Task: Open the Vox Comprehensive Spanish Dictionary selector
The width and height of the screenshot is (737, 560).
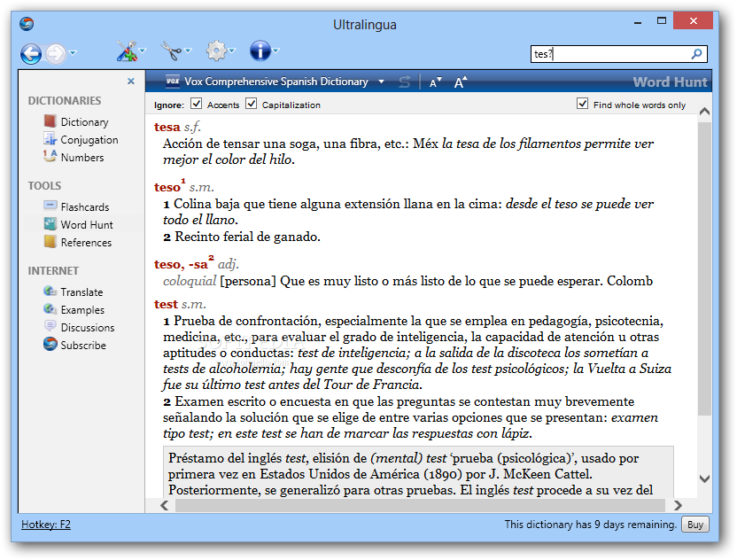Action: point(275,82)
